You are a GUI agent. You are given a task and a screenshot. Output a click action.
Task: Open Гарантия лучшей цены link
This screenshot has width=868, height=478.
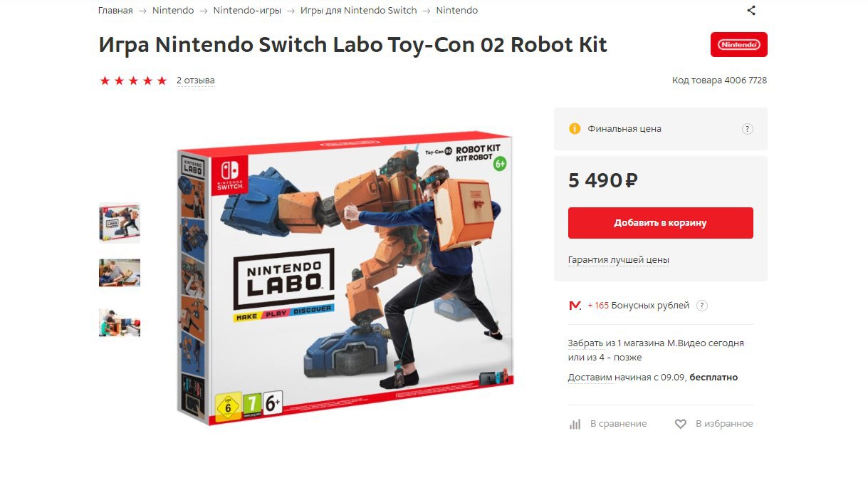coord(619,260)
